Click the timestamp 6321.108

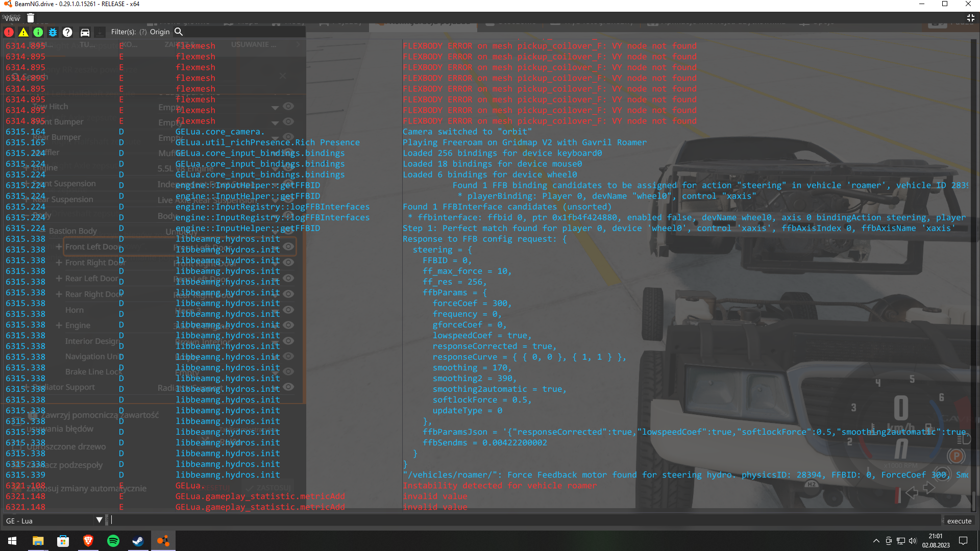pos(26,485)
